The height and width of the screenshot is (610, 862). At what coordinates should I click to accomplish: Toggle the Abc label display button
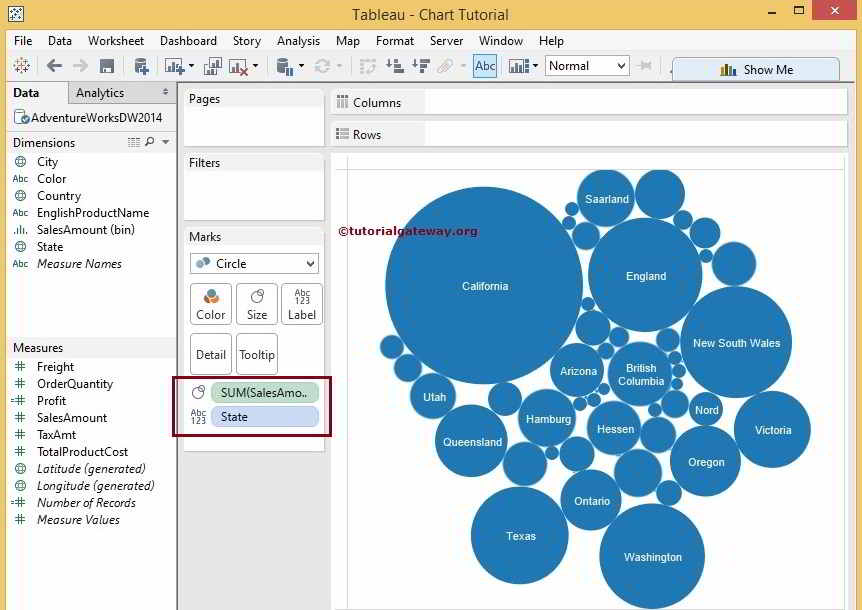[484, 66]
